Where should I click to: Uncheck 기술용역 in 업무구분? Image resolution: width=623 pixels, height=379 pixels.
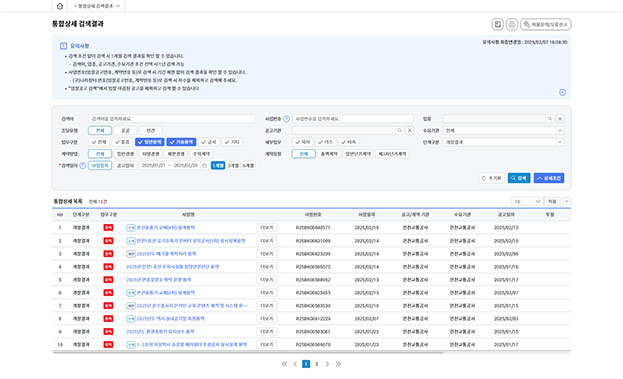[x=181, y=142]
